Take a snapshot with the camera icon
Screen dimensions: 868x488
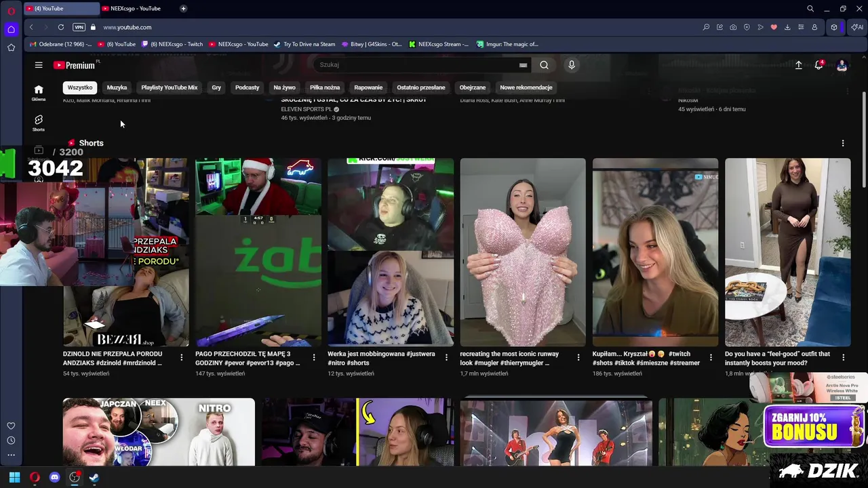733,27
